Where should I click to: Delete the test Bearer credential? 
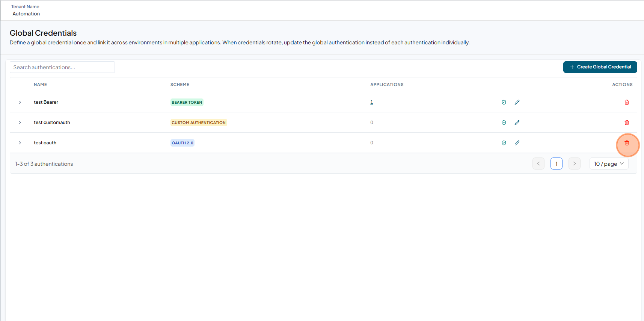click(626, 102)
